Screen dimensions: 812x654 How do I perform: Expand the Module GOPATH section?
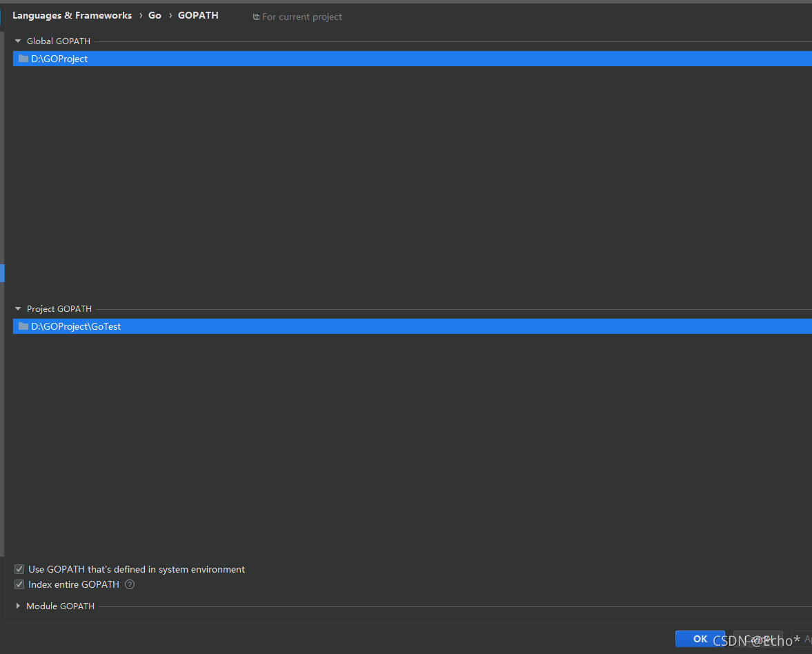(x=17, y=606)
